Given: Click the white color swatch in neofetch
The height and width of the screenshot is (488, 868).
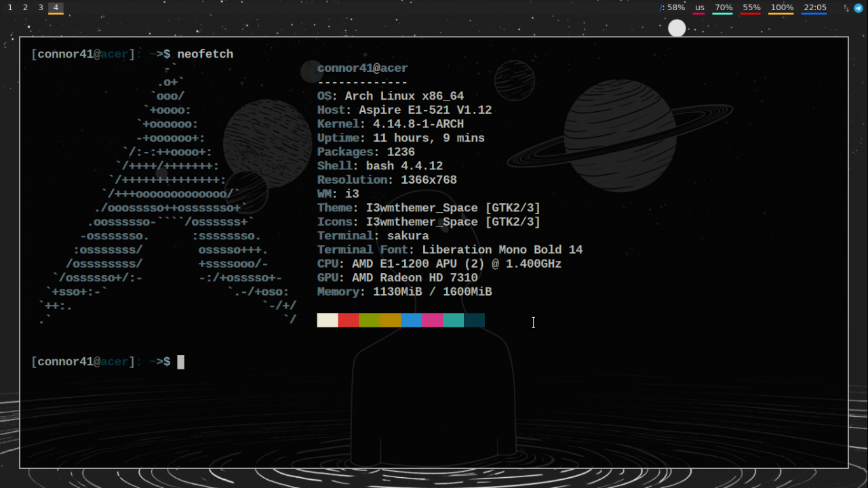Looking at the screenshot, I should tap(328, 320).
